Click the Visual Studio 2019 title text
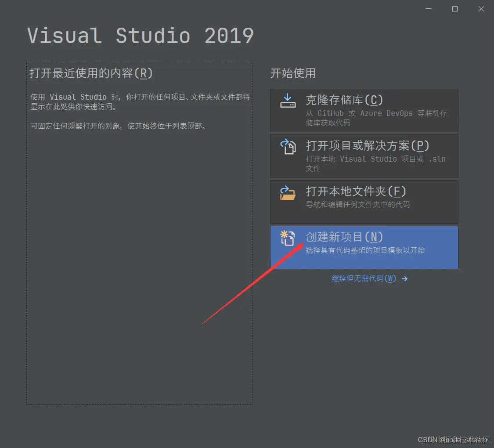Image resolution: width=494 pixels, height=448 pixels. (x=140, y=35)
